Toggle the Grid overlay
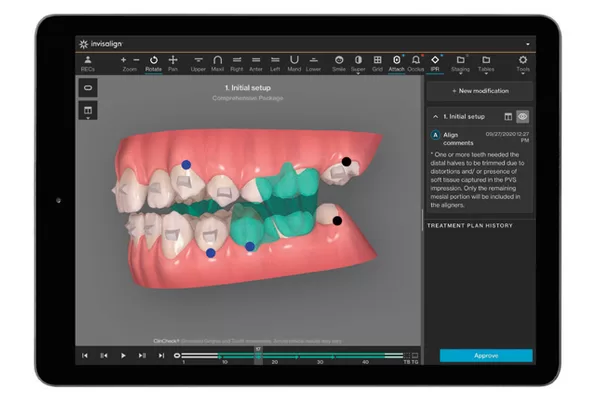The width and height of the screenshot is (600, 400). point(377,64)
